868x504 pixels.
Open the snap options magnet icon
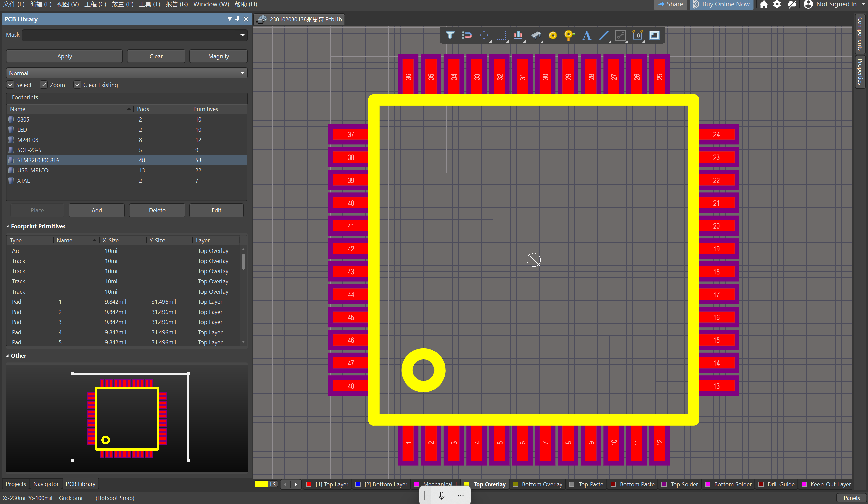[467, 35]
